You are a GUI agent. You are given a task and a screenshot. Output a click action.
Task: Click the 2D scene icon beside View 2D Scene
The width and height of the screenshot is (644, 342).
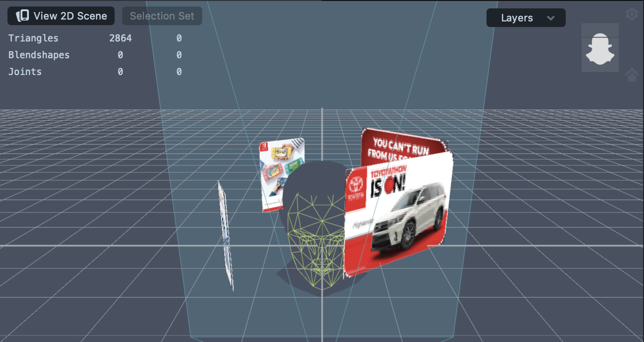[x=22, y=16]
